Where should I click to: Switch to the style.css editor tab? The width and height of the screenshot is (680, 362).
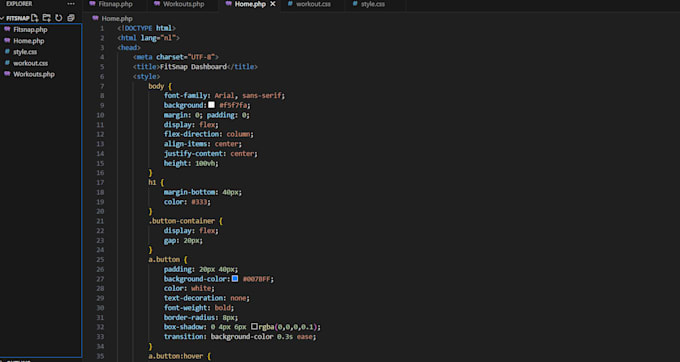point(373,4)
